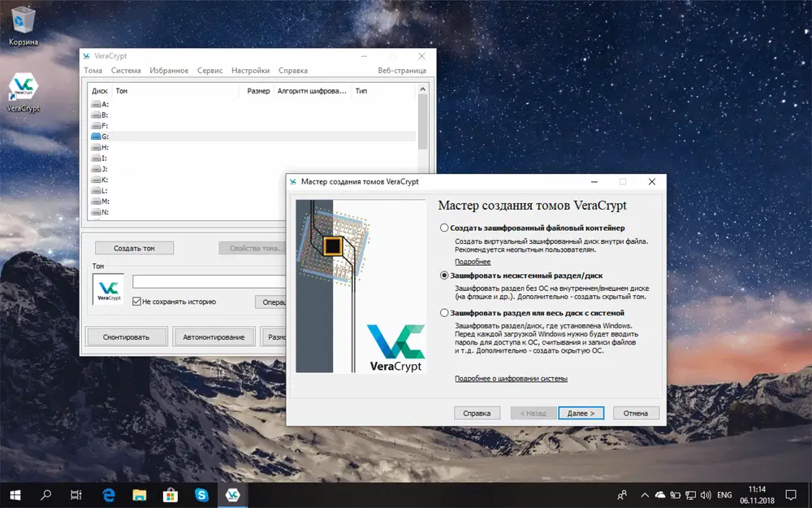Click the 'Тип' column header
The height and width of the screenshot is (508, 812).
(383, 91)
